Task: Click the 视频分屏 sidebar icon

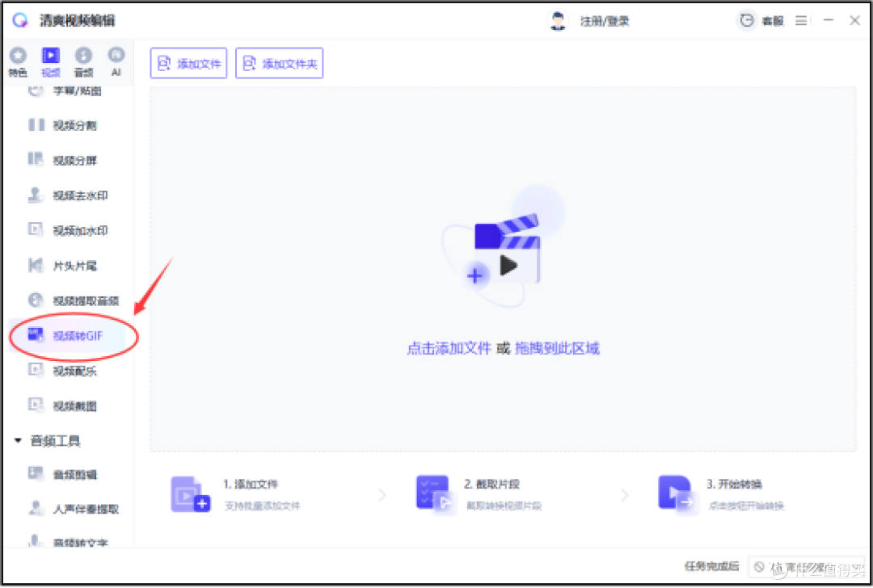Action: point(36,160)
